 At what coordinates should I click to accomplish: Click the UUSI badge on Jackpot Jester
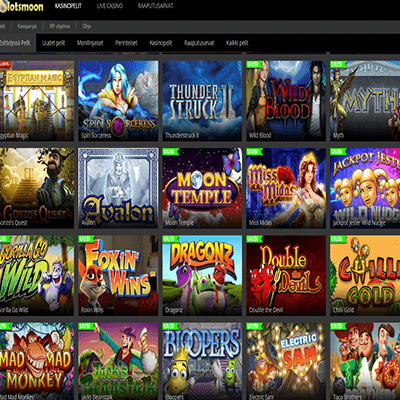click(338, 152)
